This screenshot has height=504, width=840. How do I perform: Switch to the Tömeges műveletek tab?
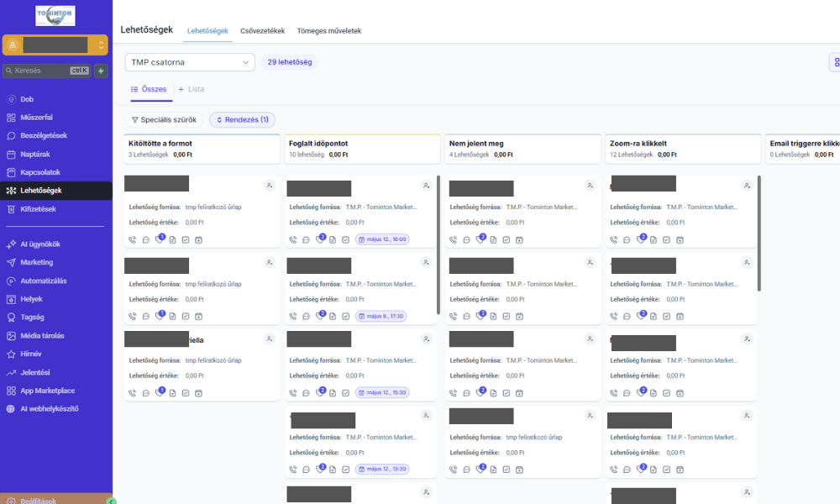[x=328, y=31]
